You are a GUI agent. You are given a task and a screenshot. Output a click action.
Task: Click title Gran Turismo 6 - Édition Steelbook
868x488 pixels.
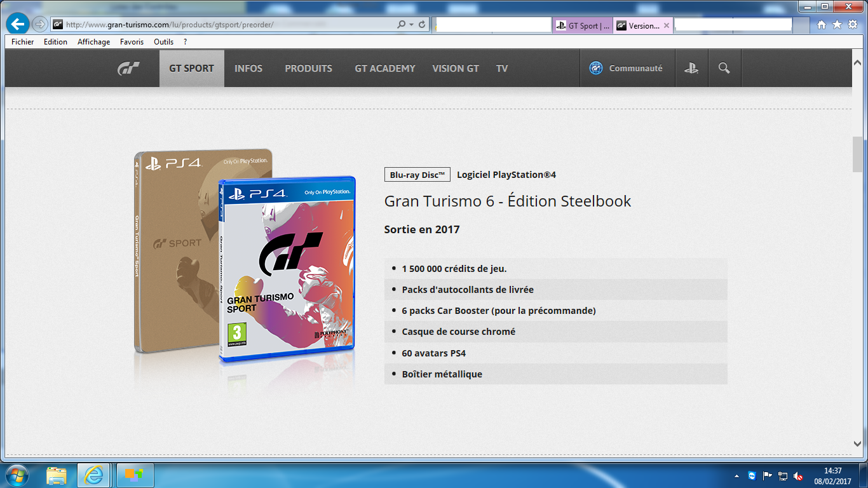[508, 201]
